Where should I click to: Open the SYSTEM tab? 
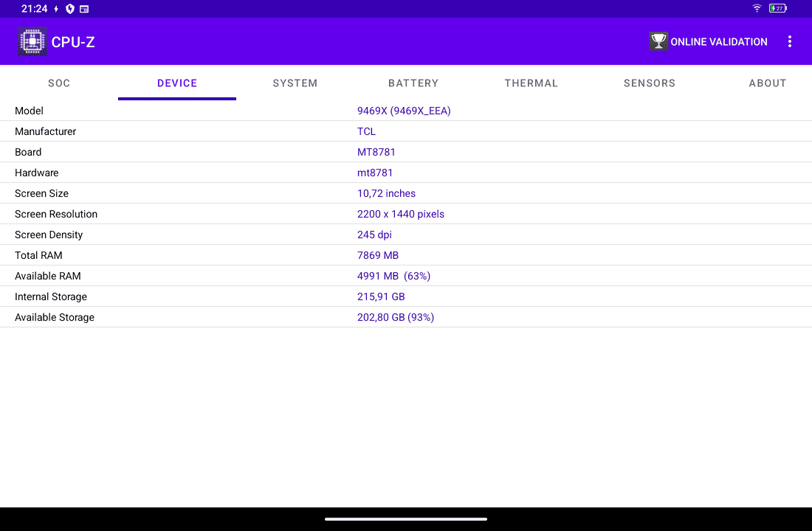pos(295,83)
